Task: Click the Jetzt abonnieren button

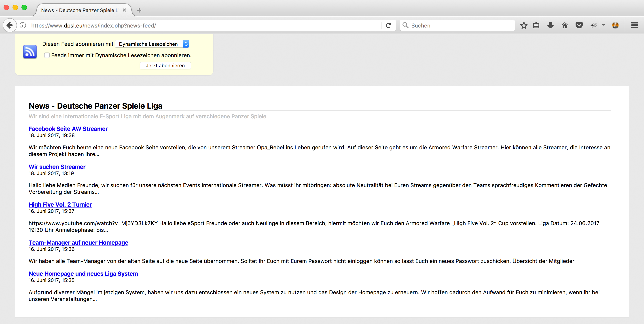Action: pos(165,66)
